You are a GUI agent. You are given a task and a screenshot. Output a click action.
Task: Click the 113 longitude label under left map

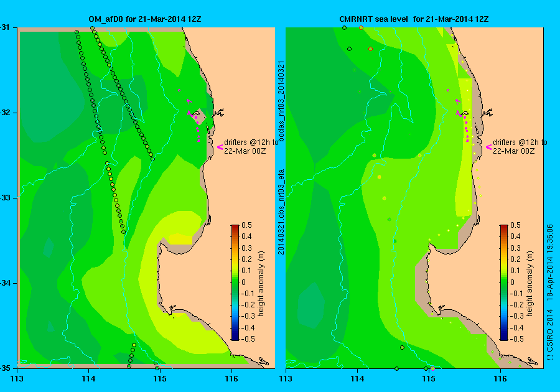coord(17,379)
